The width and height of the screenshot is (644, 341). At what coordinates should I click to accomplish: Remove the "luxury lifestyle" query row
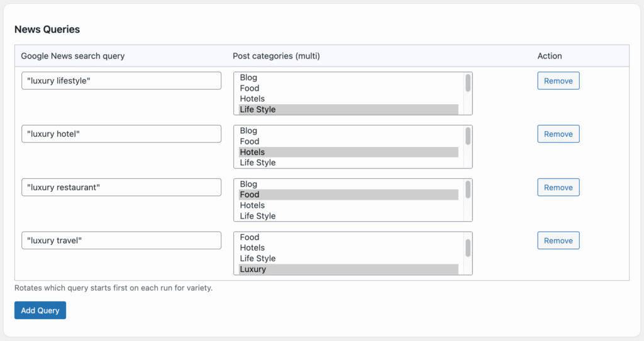(558, 81)
